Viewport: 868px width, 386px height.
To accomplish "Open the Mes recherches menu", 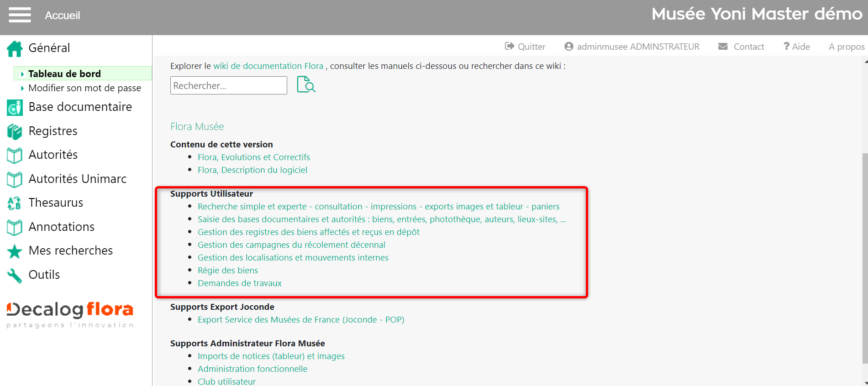I will click(x=71, y=250).
